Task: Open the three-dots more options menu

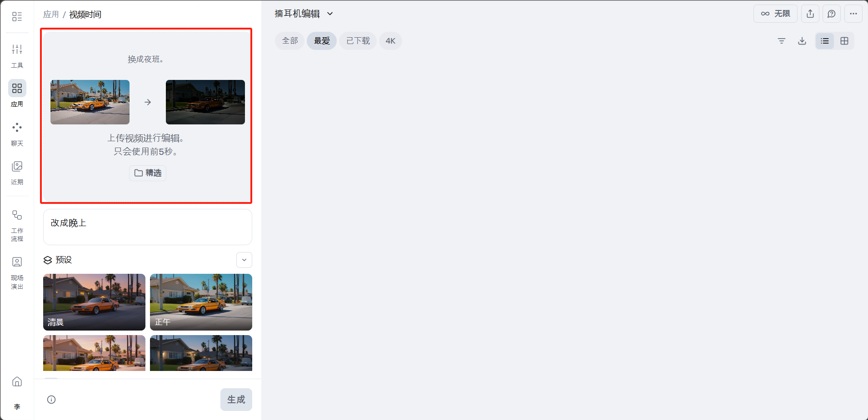Action: (853, 14)
